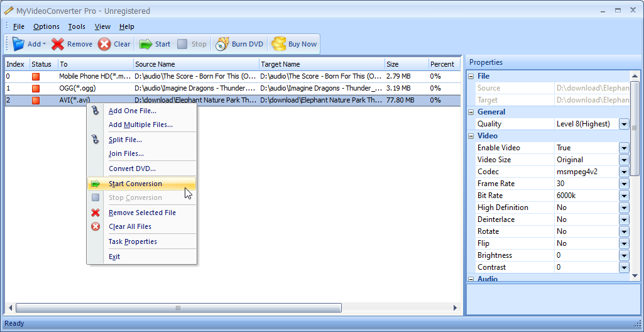Choose Convert DVD from context menu
644x332 pixels.
tap(142, 169)
